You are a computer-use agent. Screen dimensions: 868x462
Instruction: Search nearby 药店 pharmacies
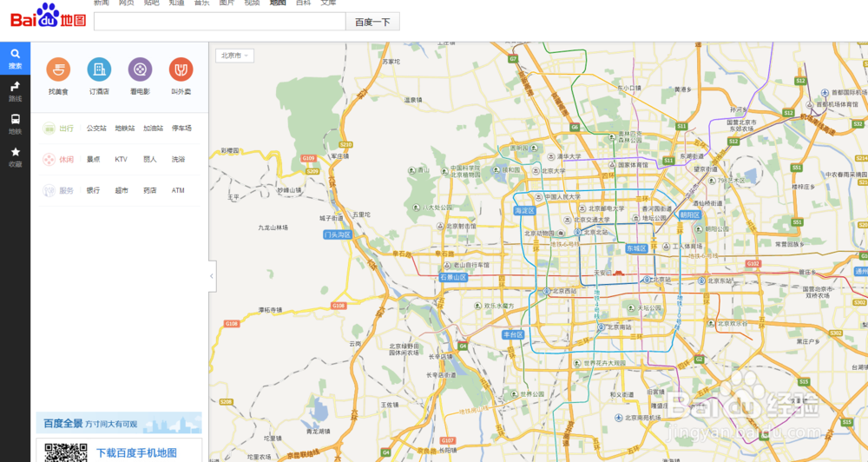[150, 190]
